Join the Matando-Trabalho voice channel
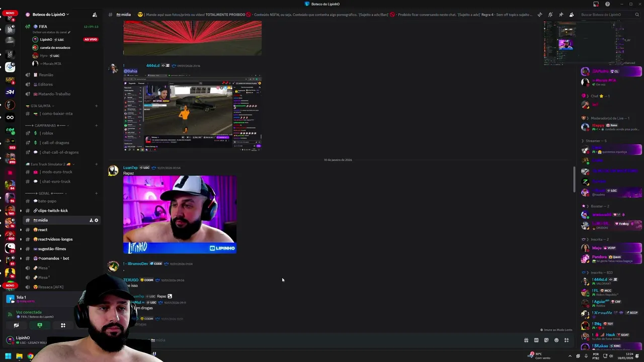The height and width of the screenshot is (362, 644). click(60, 94)
